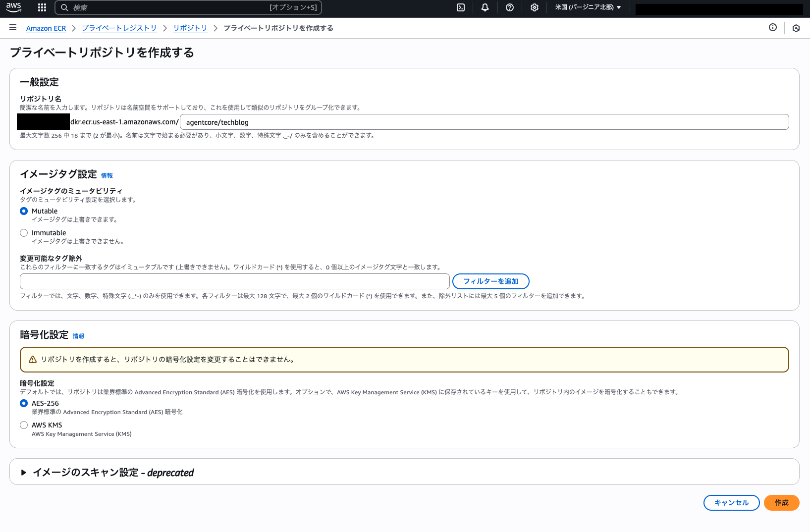Open the settings gear icon
This screenshot has width=810, height=532.
coord(535,7)
